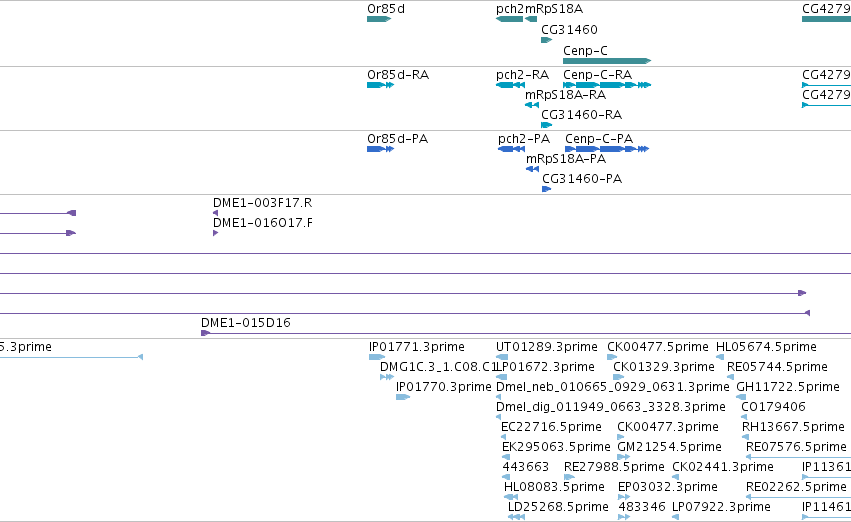Viewport: 851px width, 522px height.
Task: Open the RH13667.5prime EST label
Action: 793,427
